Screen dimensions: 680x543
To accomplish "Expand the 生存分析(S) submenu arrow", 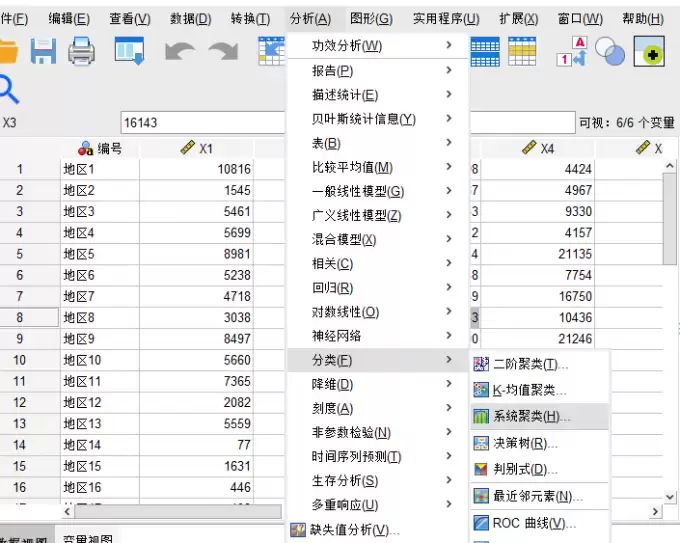I will pos(449,480).
